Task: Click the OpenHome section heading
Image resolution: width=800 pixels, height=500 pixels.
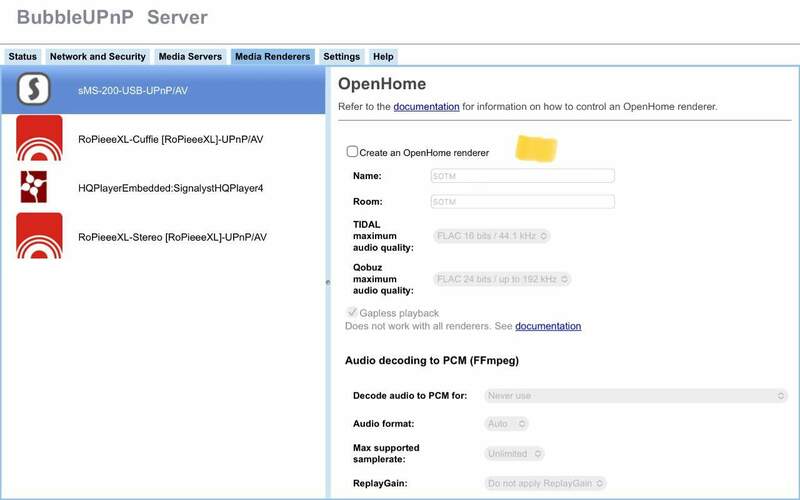Action: 382,84
